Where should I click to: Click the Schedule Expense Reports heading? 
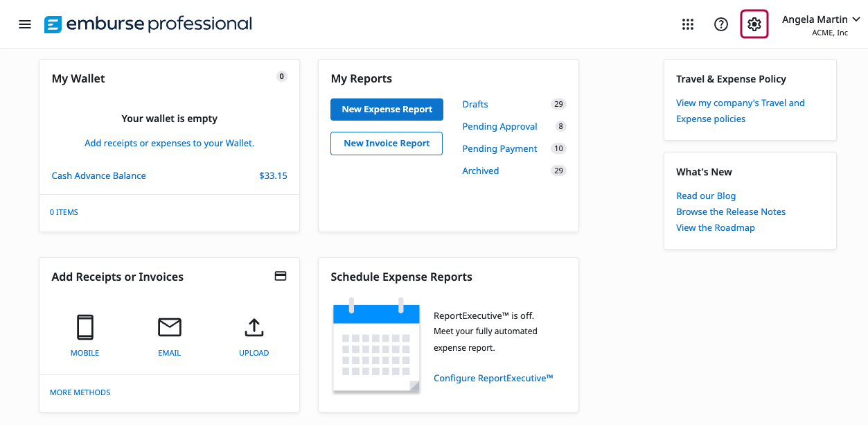click(x=402, y=277)
